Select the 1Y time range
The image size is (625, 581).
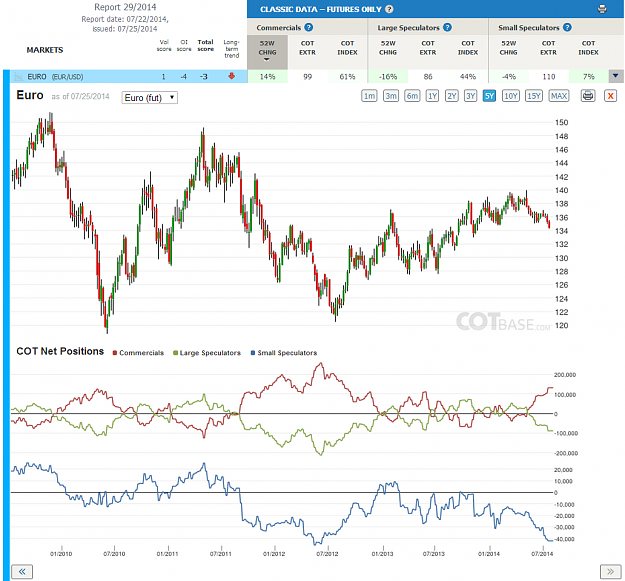coord(432,96)
